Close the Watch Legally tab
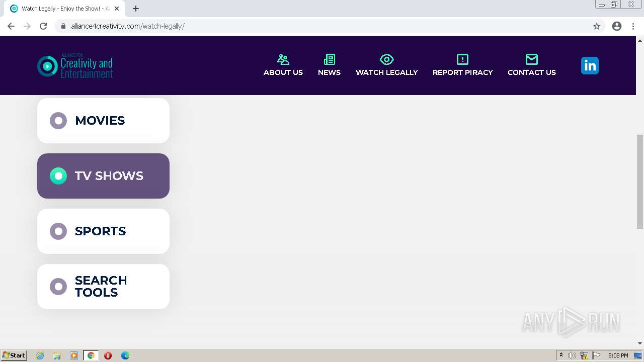Screen dimensions: 644x362 117,9
